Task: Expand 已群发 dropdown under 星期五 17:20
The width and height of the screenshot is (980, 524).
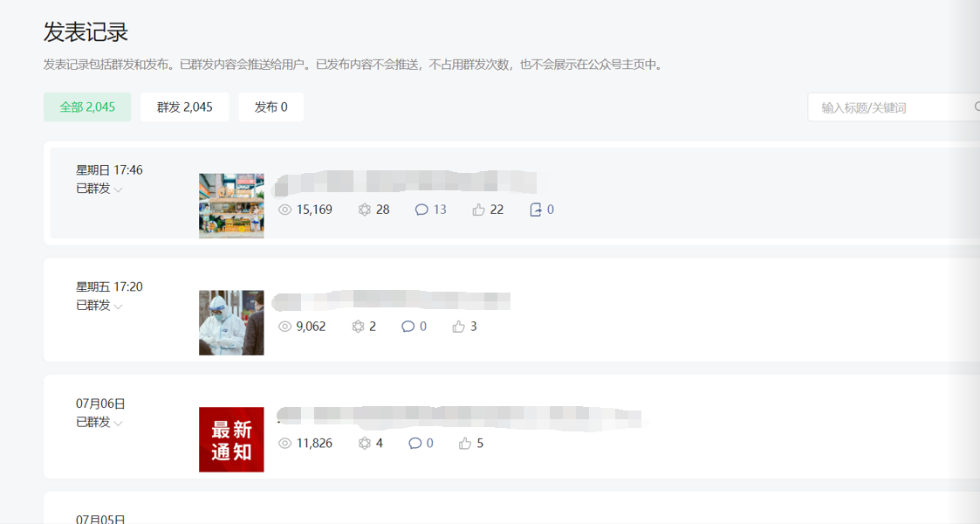Action: 99,305
